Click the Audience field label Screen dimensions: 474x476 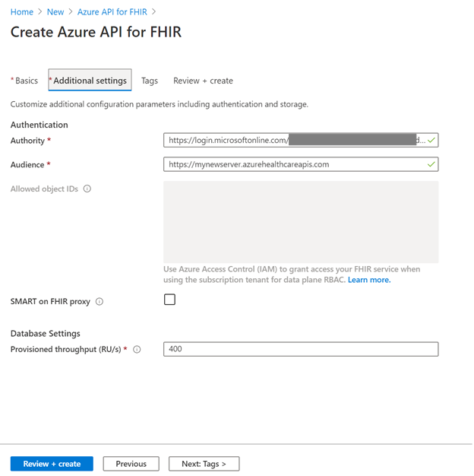tap(27, 164)
